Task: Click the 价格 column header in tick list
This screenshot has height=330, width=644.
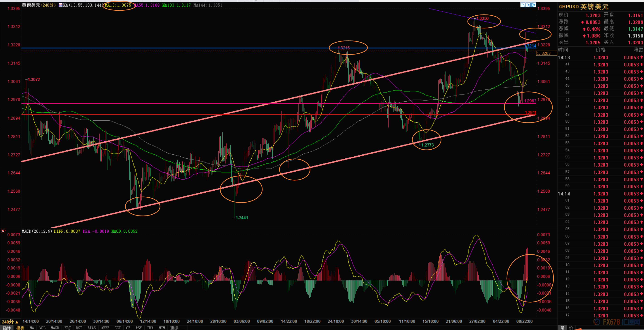Action: (601, 50)
